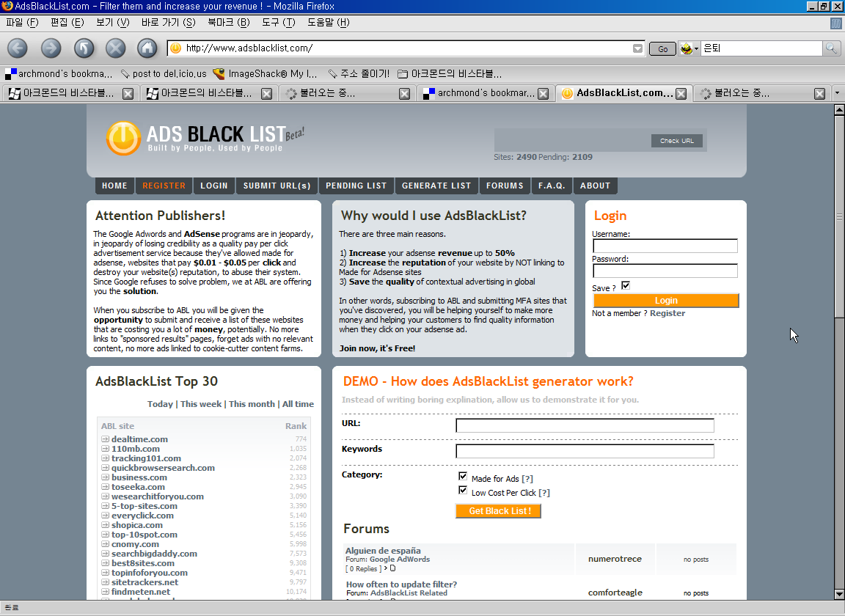Click the icon next to tracking101.com
The width and height of the screenshot is (845, 616).
pos(105,458)
